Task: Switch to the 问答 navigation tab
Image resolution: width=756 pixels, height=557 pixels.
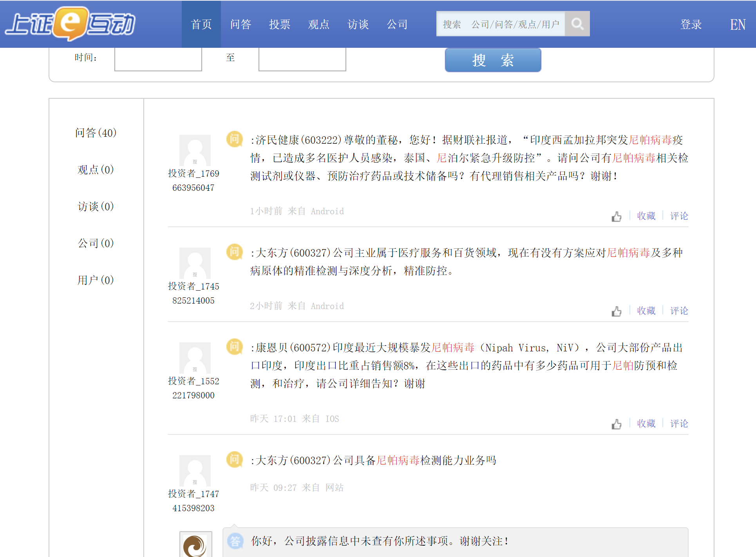Action: point(241,24)
